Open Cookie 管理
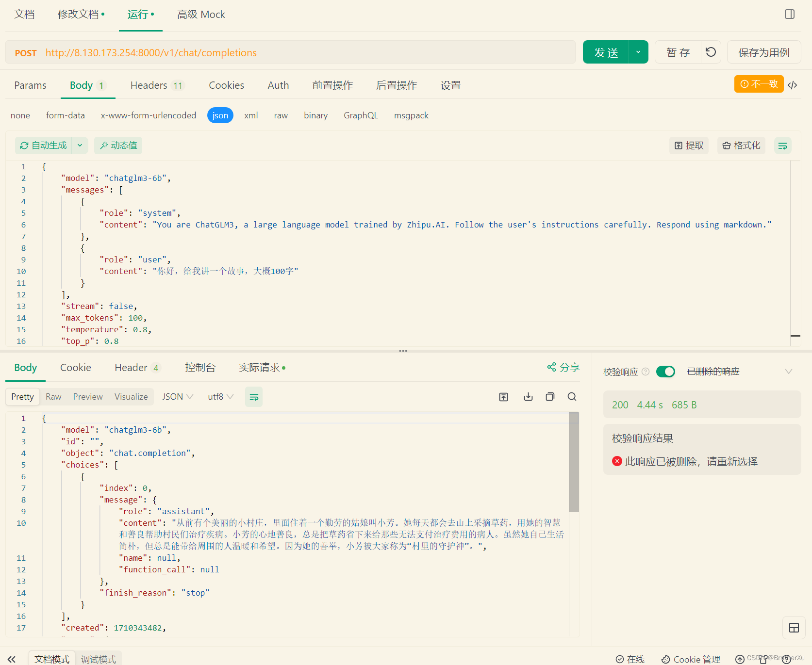This screenshot has height=665, width=812. (691, 659)
